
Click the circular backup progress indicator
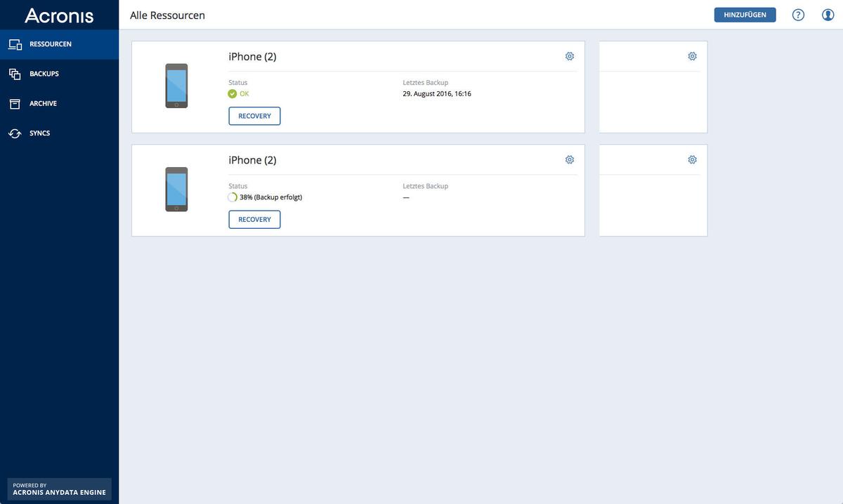pos(233,197)
